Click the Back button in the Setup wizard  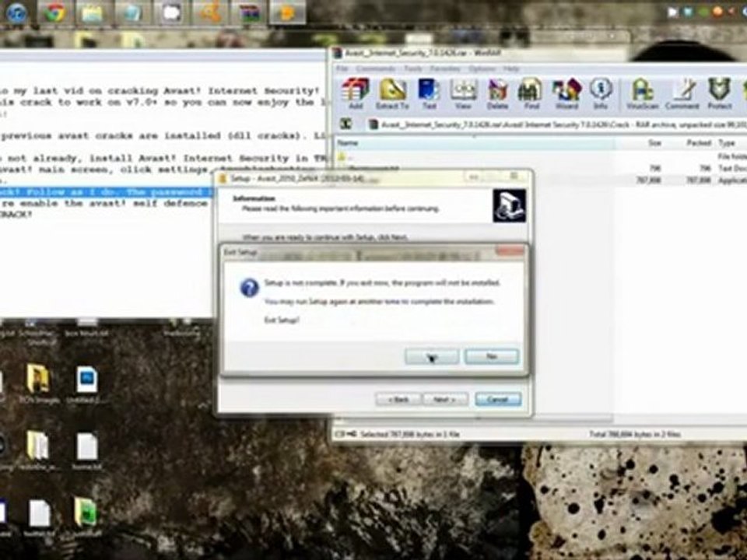coord(398,399)
